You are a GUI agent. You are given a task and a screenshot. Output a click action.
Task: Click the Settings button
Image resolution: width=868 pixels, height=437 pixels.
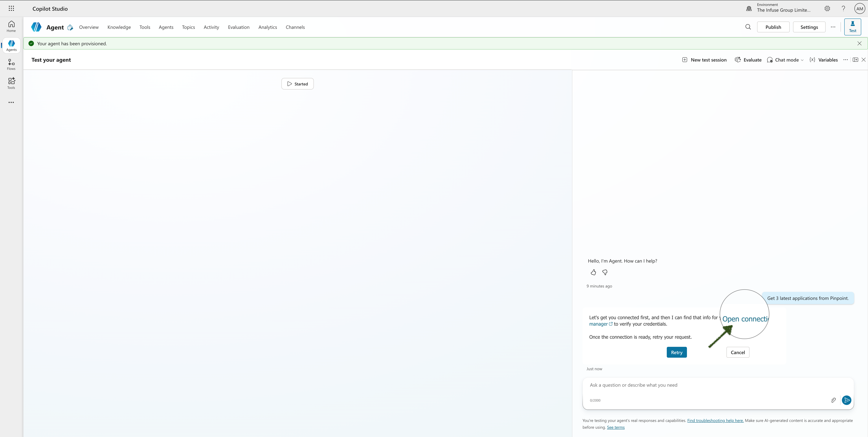click(809, 27)
